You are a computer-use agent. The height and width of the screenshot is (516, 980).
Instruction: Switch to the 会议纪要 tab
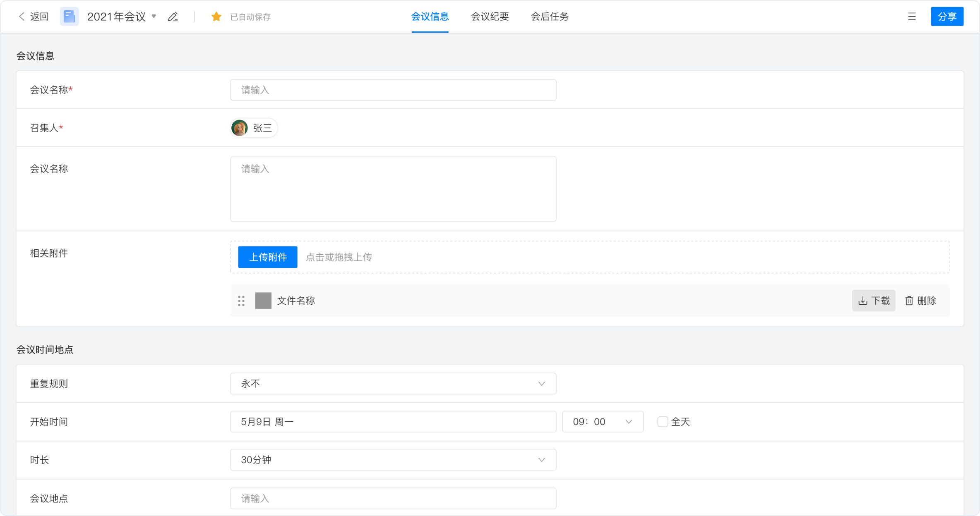(x=490, y=17)
